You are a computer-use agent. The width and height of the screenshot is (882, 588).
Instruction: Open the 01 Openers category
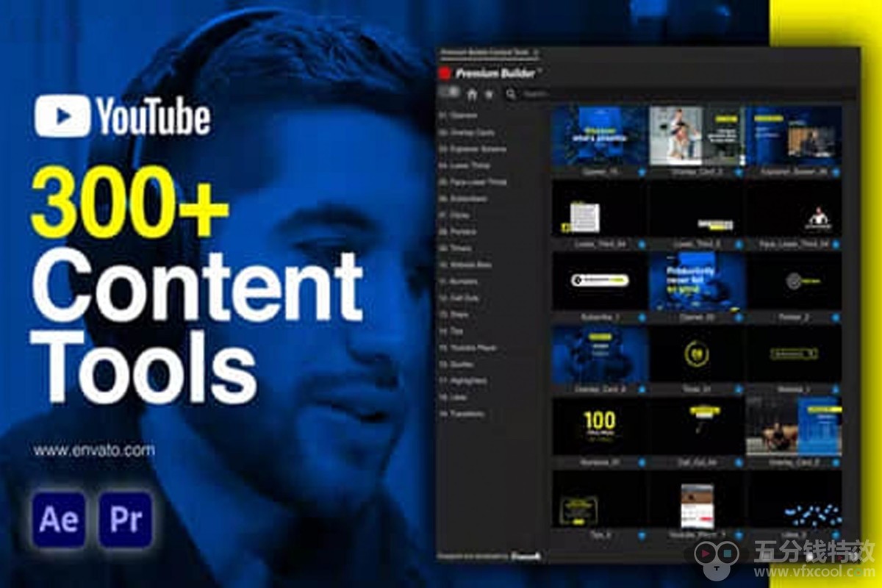458,115
